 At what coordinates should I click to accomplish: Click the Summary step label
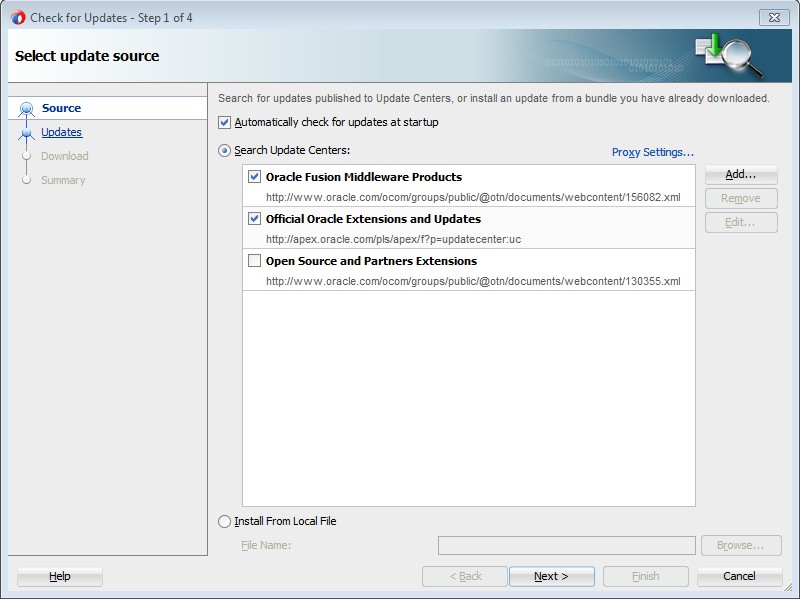coord(63,180)
